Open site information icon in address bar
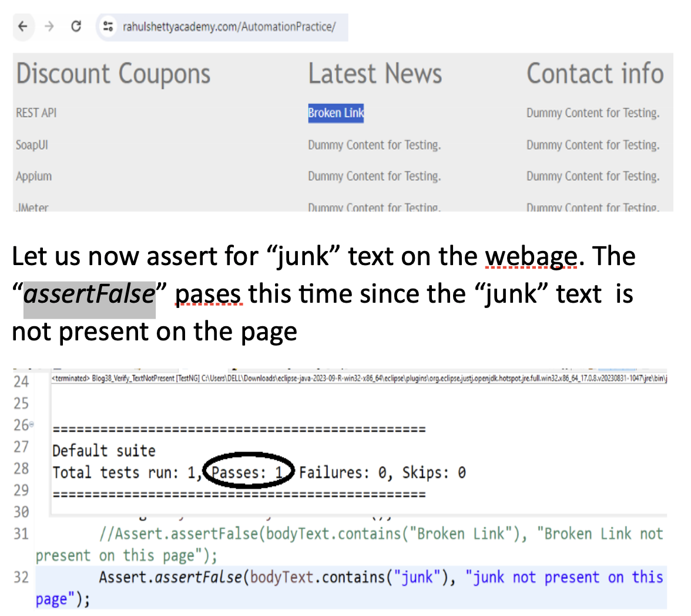Viewport: 691px width, 616px height. click(108, 26)
